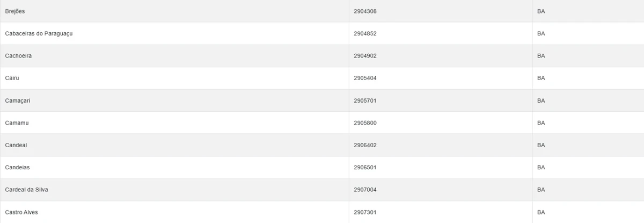This screenshot has width=644, height=223.
Task: Click code 2905701 for Camaçari
Action: [365, 100]
